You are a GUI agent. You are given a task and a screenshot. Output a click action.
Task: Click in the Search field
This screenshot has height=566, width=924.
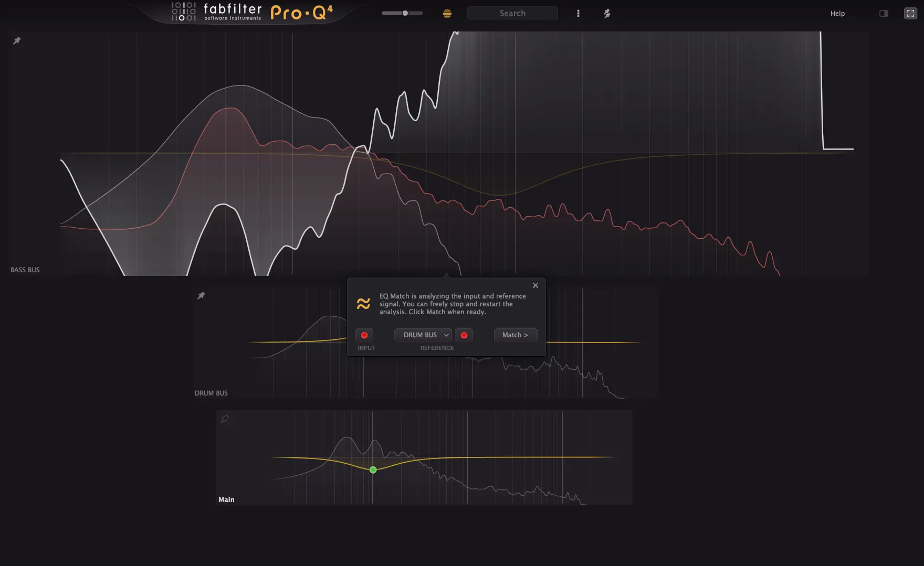click(512, 14)
